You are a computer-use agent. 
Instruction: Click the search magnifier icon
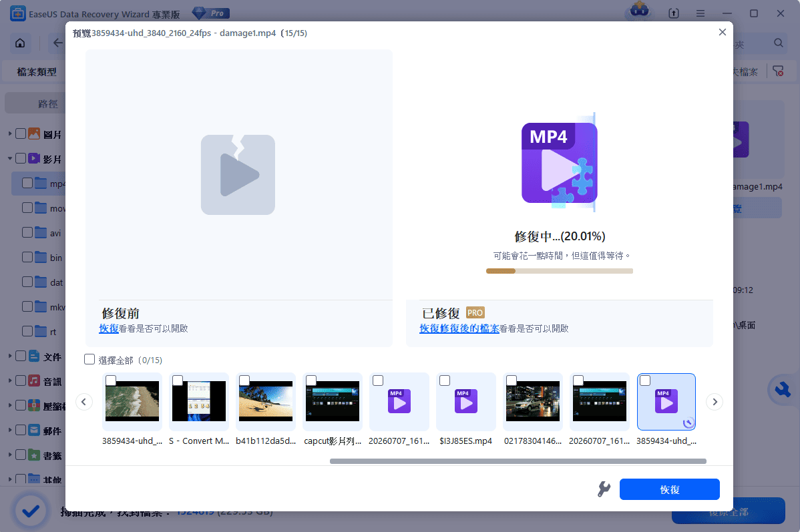(x=778, y=43)
